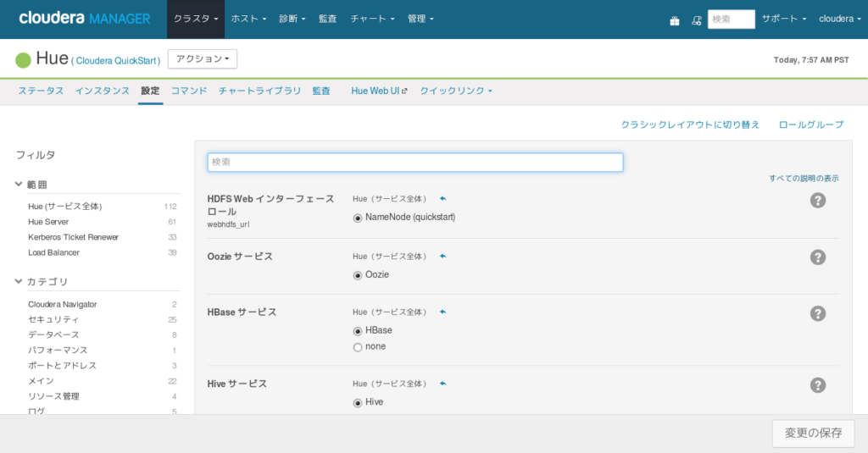This screenshot has height=453, width=868.
Task: Select Hive radio button
Action: [x=358, y=403]
